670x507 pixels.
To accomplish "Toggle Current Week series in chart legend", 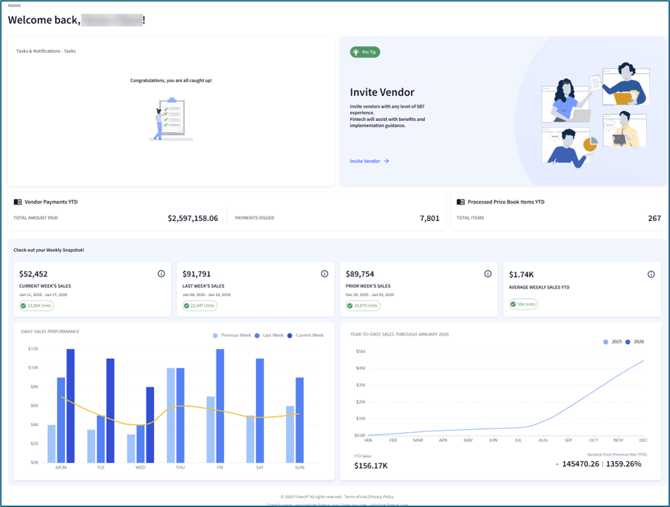I will (x=305, y=336).
